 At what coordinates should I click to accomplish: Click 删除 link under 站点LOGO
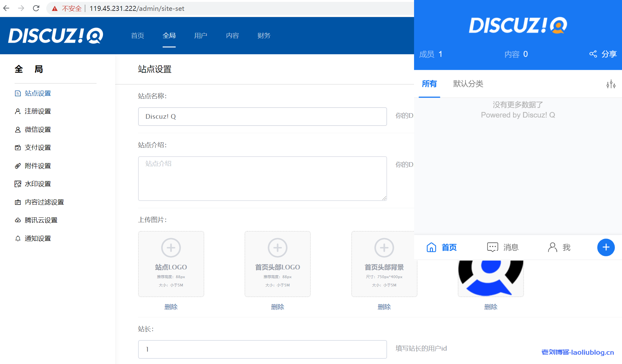[171, 307]
